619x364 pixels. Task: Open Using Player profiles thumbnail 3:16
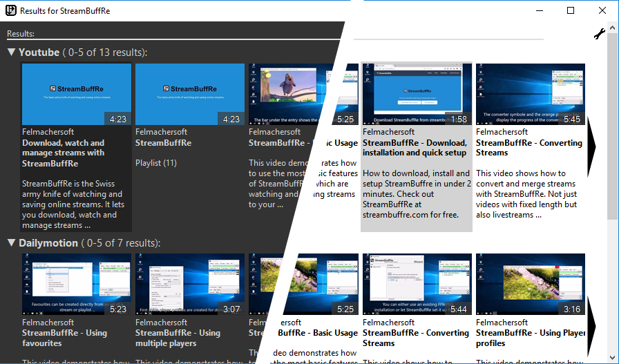[530, 285]
